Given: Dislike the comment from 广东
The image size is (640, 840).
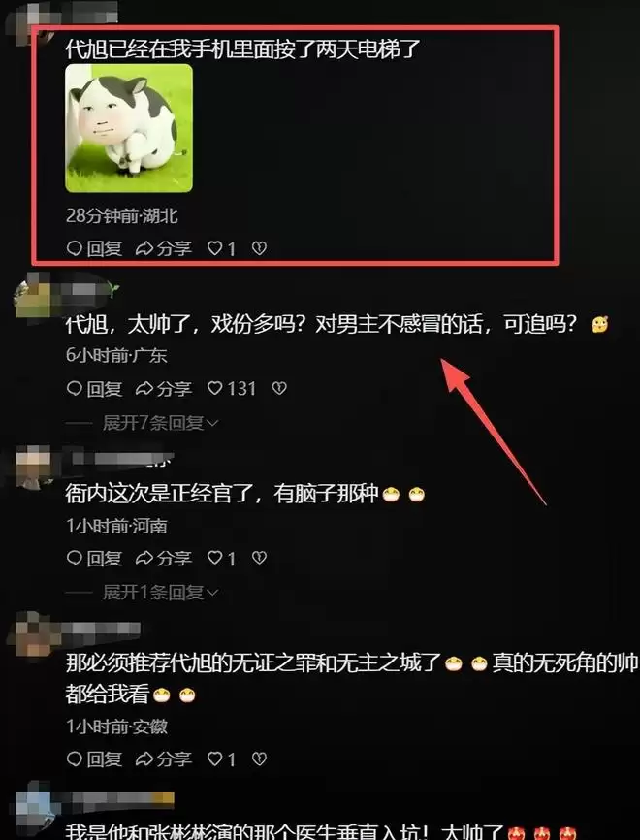Looking at the screenshot, I should (279, 388).
